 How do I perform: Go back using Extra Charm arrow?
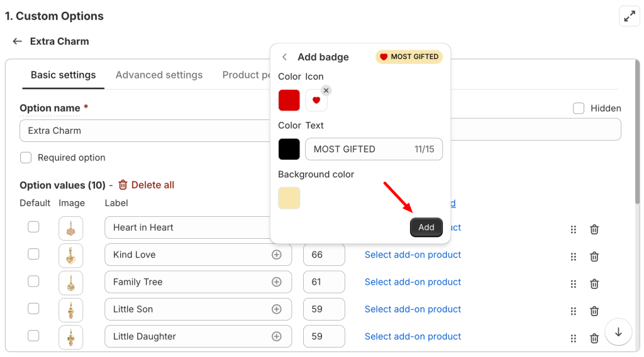[x=18, y=41]
